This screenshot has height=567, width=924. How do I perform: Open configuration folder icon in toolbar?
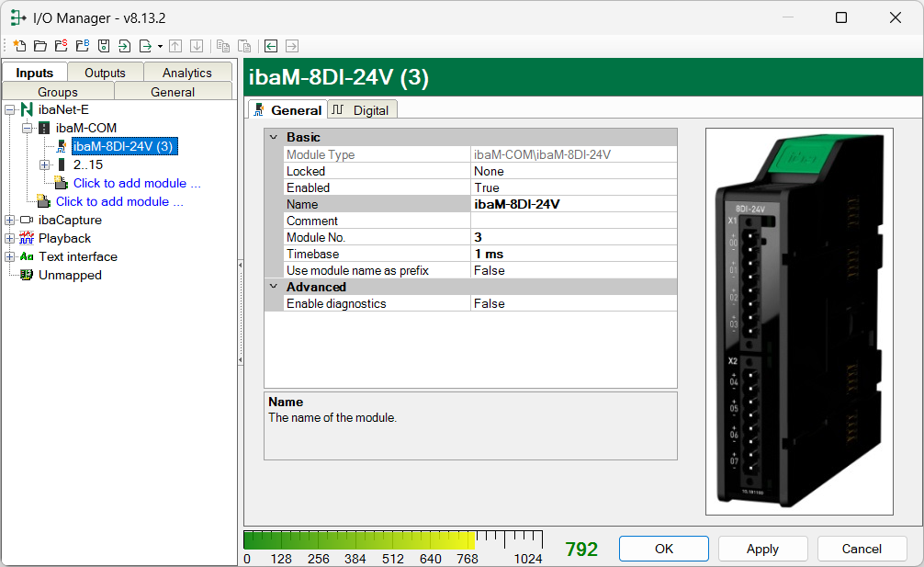point(40,46)
